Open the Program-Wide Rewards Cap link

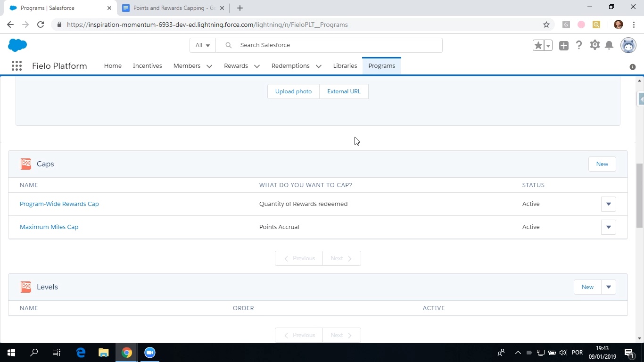point(59,204)
